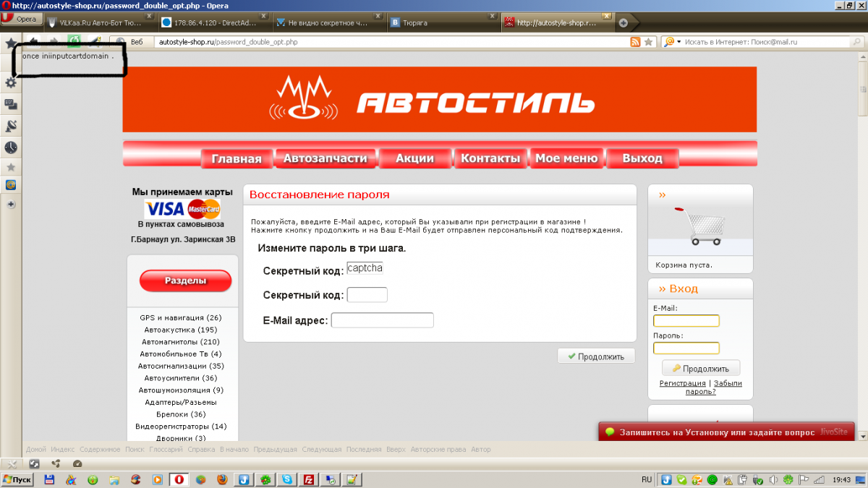Go back using the browser back arrow
The height and width of the screenshot is (488, 868).
point(33,42)
